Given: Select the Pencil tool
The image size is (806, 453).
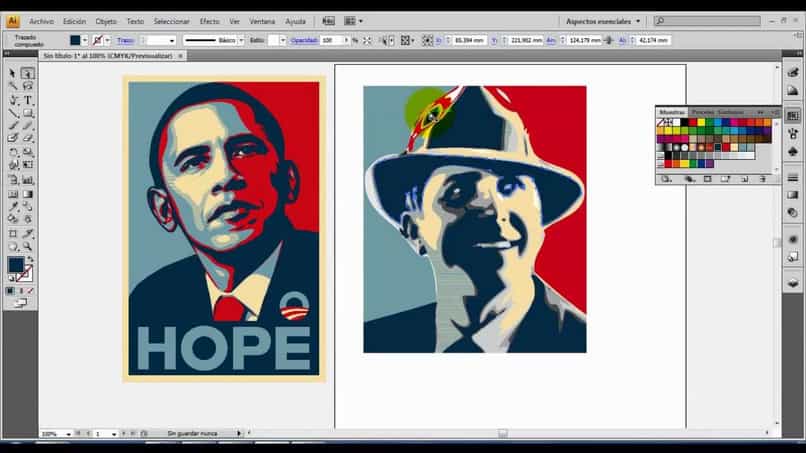Looking at the screenshot, I should pos(28,126).
